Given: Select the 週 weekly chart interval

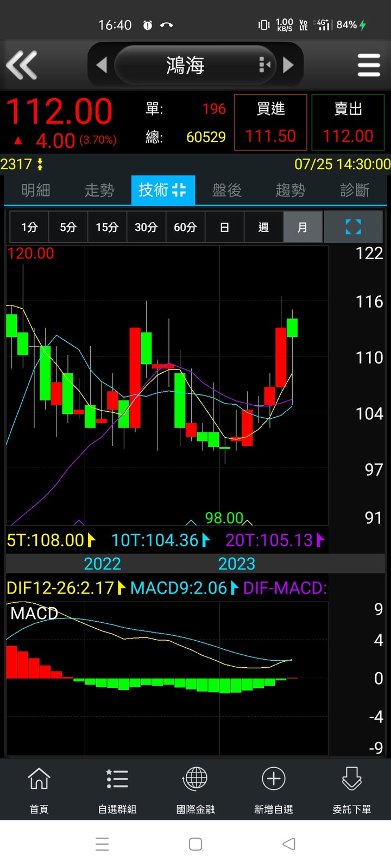Looking at the screenshot, I should pyautogui.click(x=263, y=227).
